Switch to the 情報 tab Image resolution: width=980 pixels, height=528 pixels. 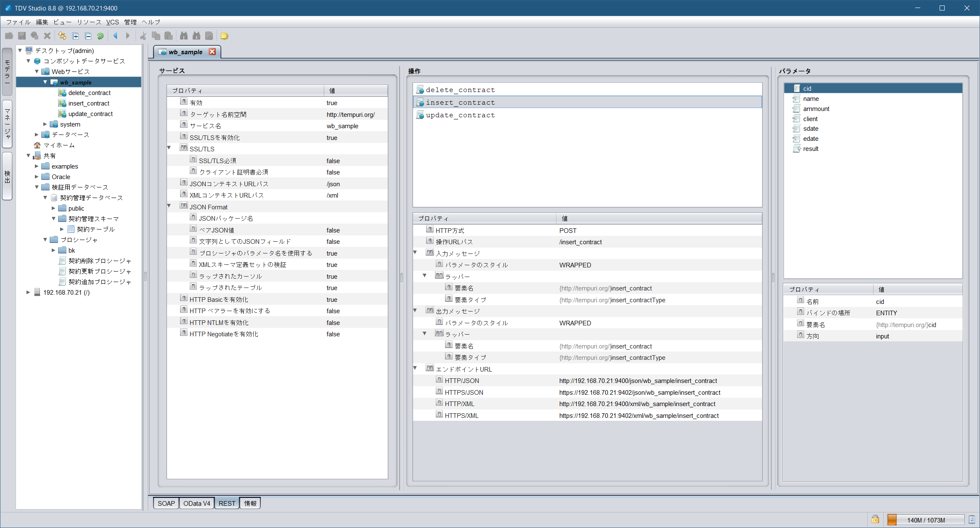click(250, 503)
